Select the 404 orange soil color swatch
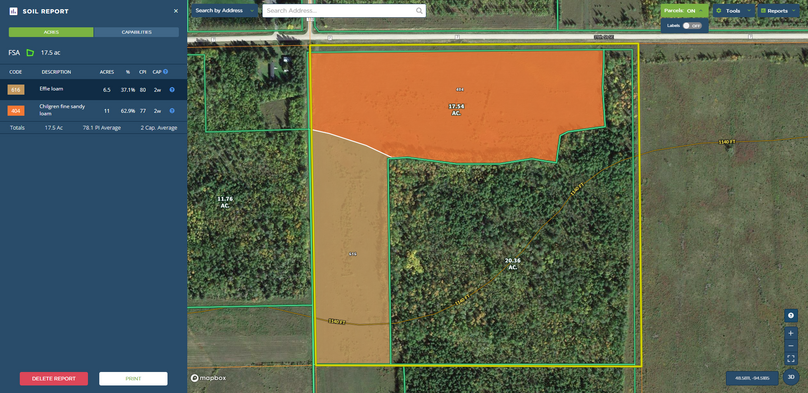 tap(15, 110)
